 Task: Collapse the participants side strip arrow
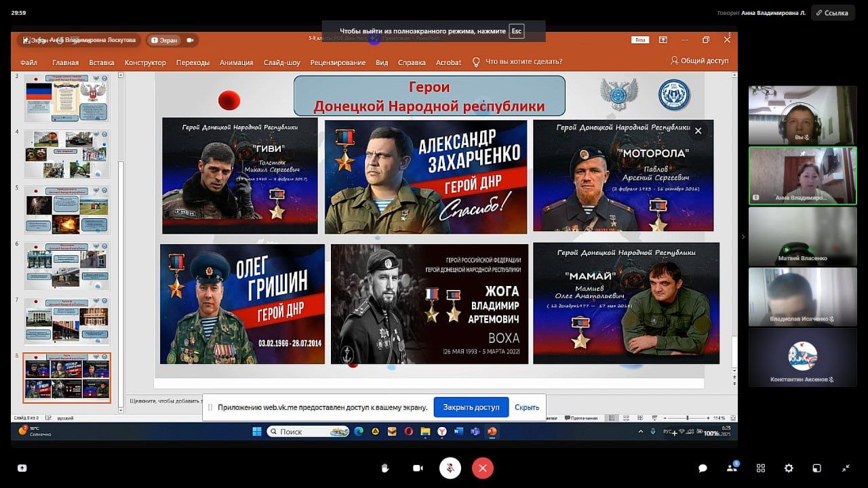coord(743,237)
